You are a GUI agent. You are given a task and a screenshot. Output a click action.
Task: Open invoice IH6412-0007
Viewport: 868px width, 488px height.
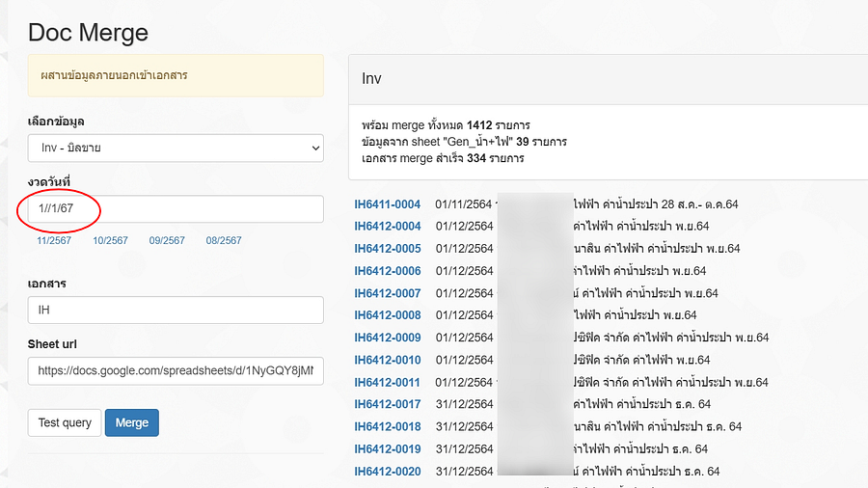coord(388,293)
